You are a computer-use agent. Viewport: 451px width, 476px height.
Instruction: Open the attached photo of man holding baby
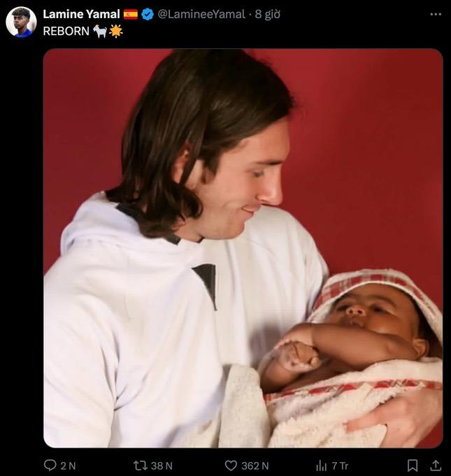click(x=243, y=247)
